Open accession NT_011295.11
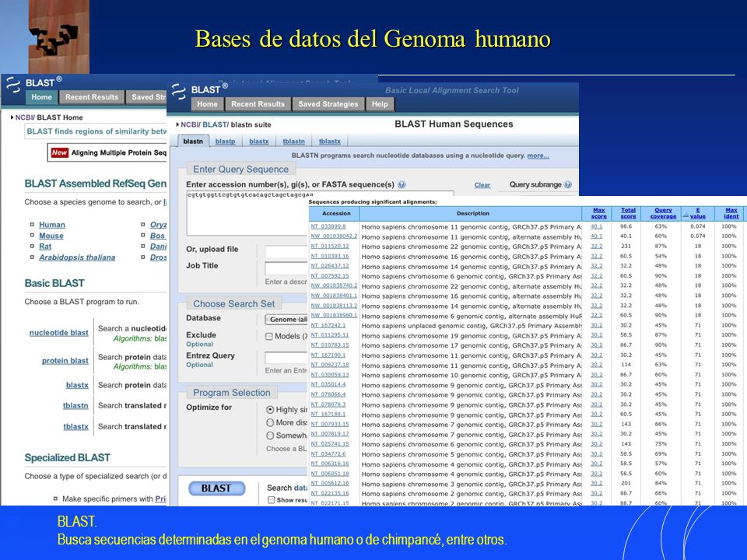The image size is (747, 560). pyautogui.click(x=330, y=335)
